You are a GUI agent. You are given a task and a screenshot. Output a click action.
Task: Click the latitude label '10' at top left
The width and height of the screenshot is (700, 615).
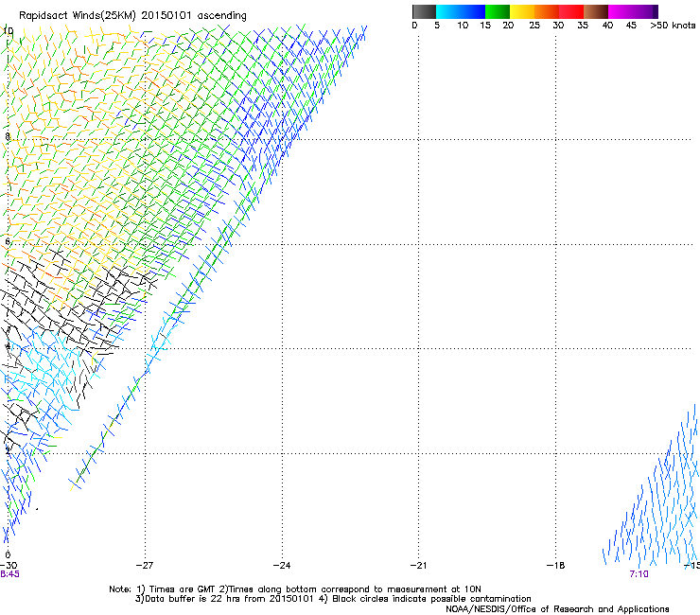pyautogui.click(x=8, y=31)
